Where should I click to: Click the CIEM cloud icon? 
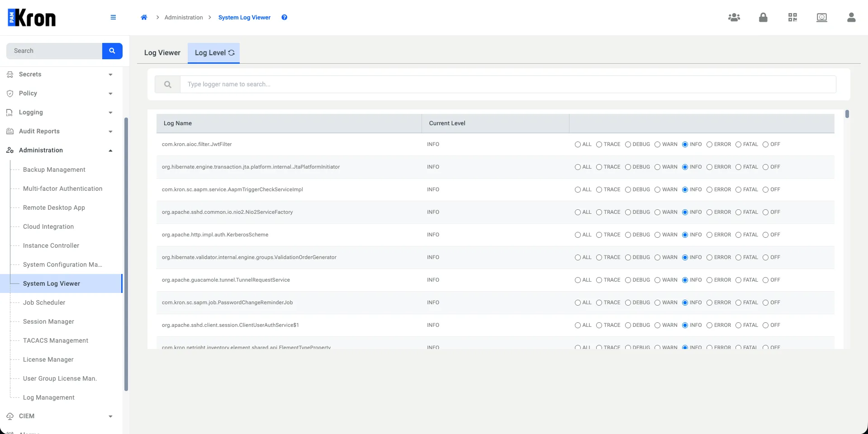(x=10, y=416)
